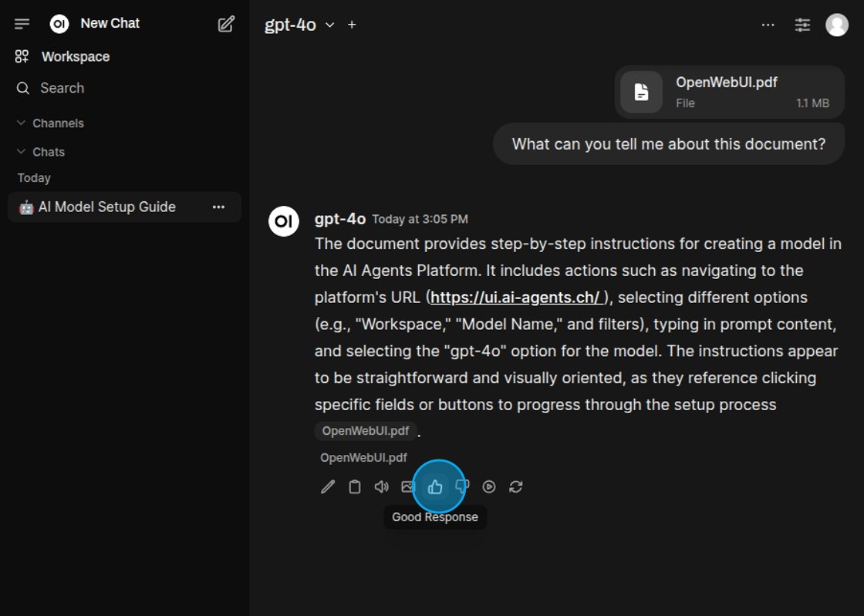
Task: Click the edit pencil icon under response
Action: tap(328, 486)
